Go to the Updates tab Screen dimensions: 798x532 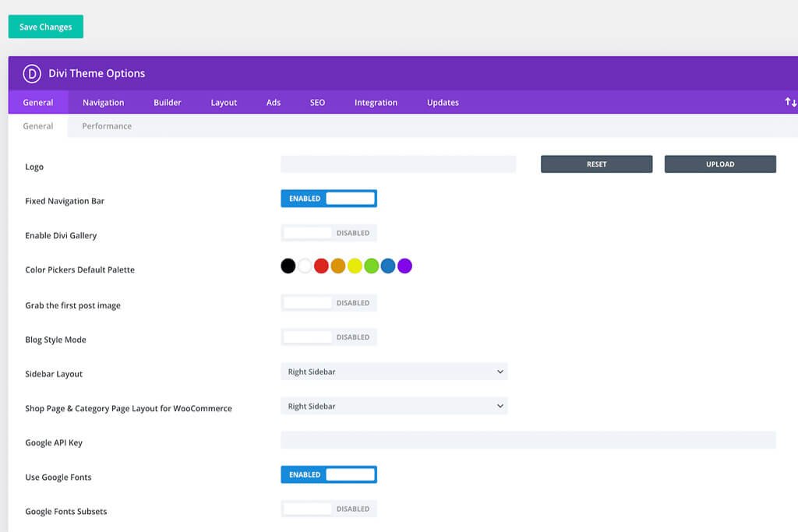443,102
